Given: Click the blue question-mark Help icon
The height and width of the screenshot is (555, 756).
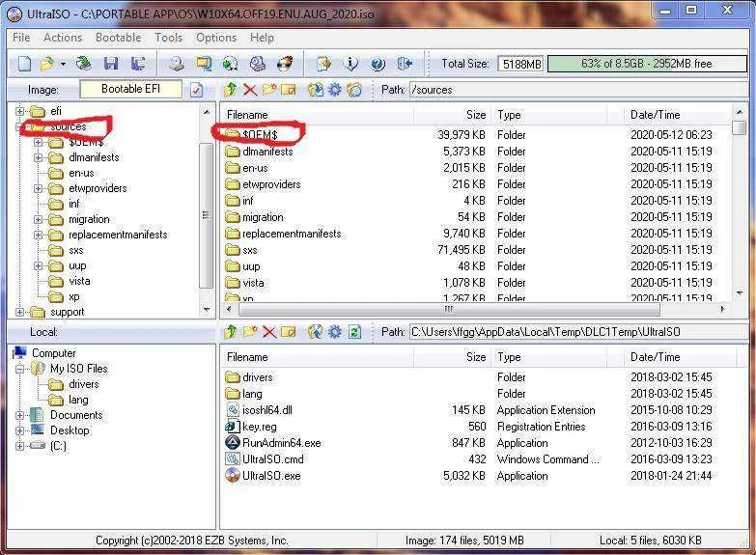Looking at the screenshot, I should tap(378, 64).
